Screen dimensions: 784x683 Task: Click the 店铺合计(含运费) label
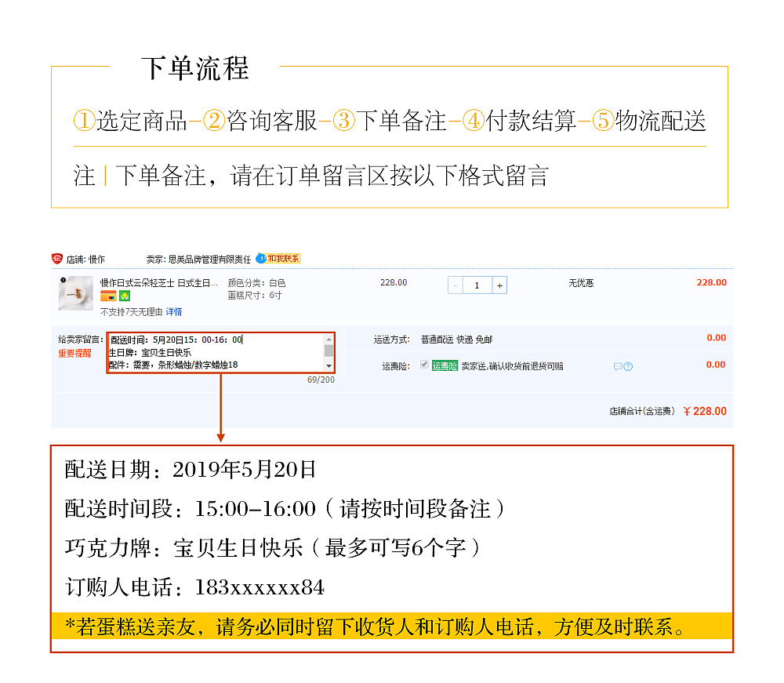642,411
